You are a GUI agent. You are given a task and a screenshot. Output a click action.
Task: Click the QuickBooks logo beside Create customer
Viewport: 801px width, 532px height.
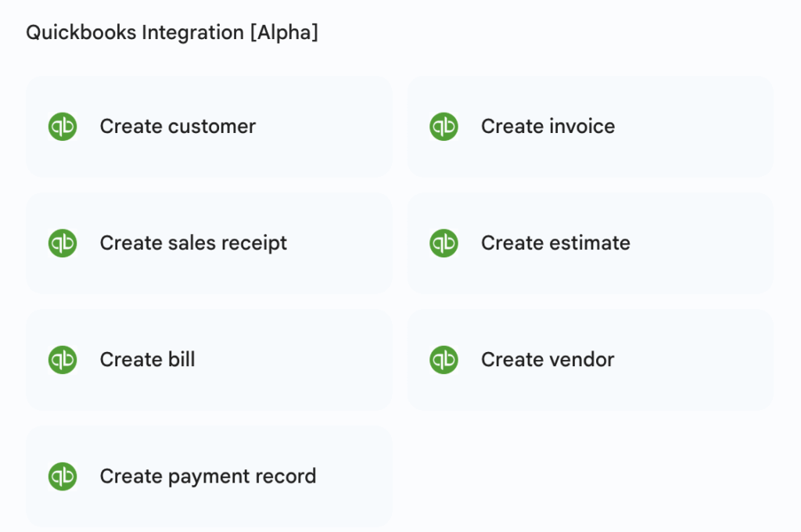click(63, 127)
